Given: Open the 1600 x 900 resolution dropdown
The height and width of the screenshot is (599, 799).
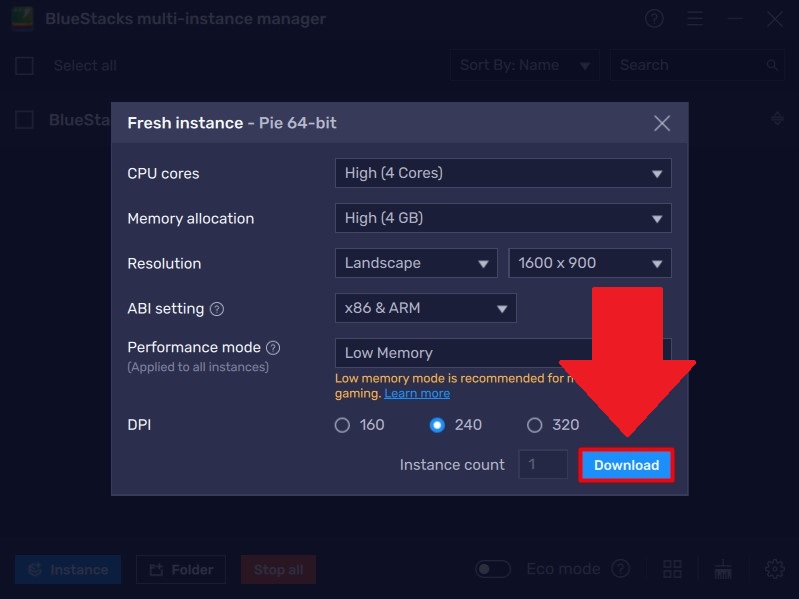Looking at the screenshot, I should click(590, 263).
